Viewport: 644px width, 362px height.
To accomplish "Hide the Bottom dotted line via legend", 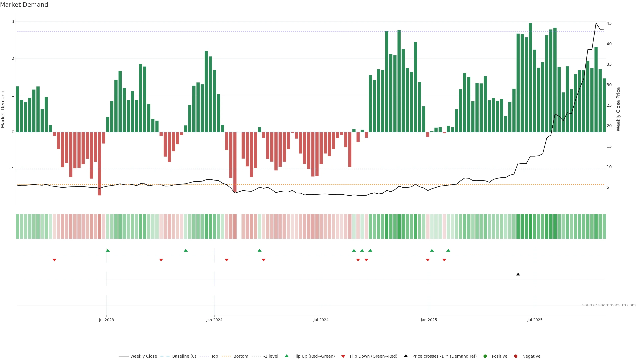I will coord(240,356).
